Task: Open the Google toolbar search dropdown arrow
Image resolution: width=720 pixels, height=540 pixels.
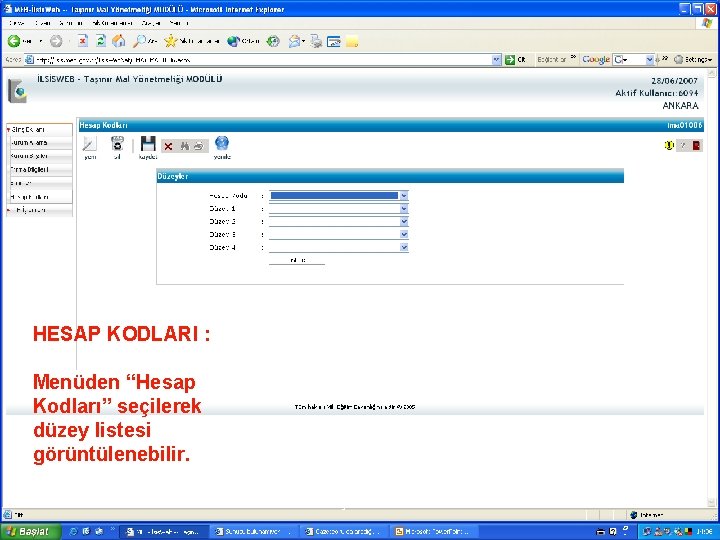Action: (649, 60)
